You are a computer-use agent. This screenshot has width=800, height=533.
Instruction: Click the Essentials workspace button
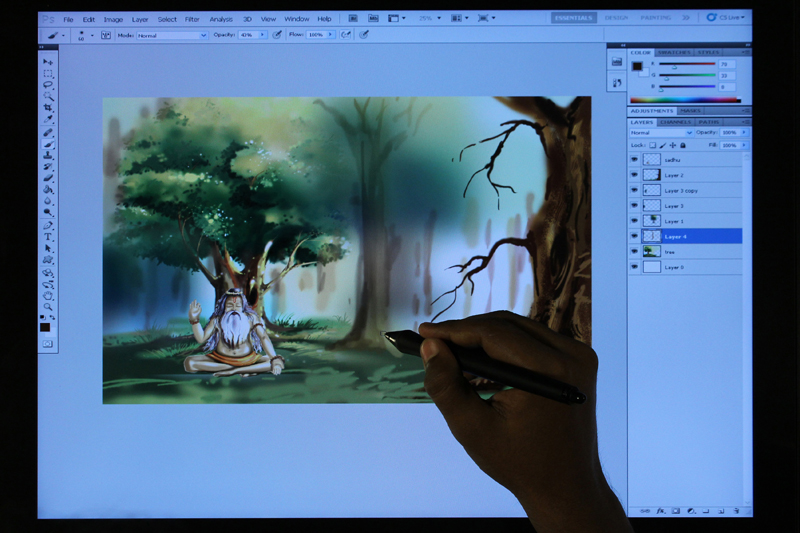(x=574, y=18)
